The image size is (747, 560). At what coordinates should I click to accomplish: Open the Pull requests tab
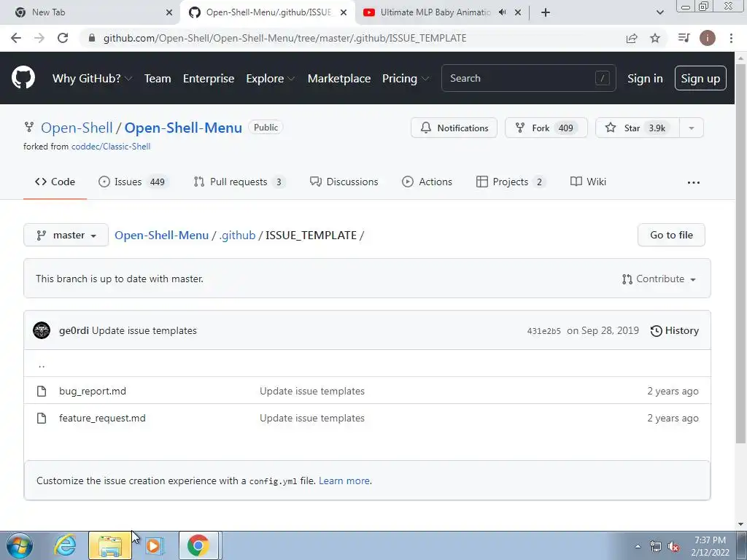[x=239, y=182]
